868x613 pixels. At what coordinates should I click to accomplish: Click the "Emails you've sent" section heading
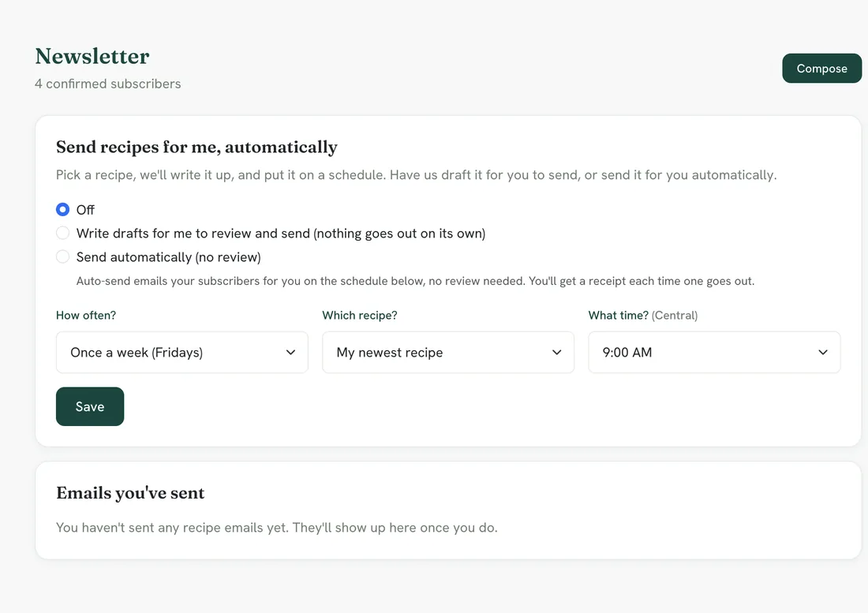130,493
